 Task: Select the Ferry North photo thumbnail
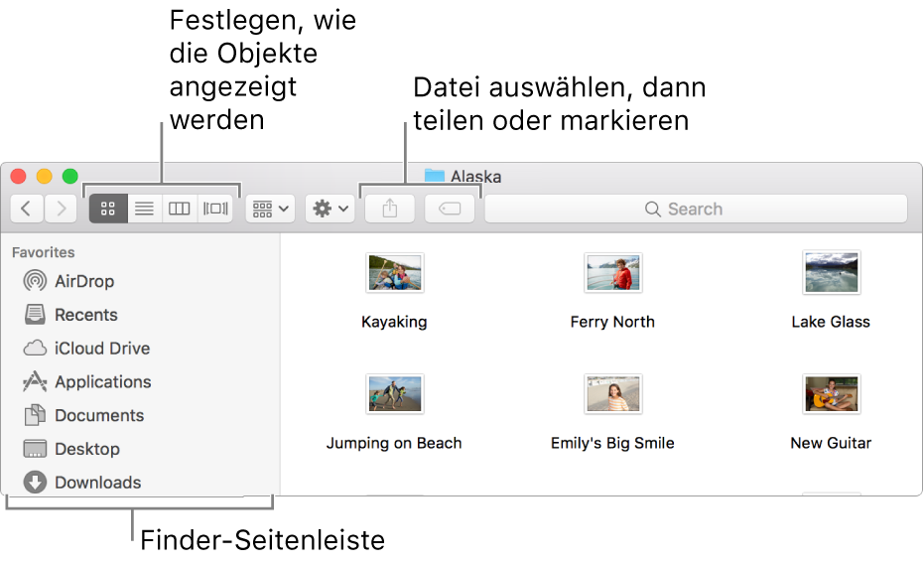[613, 272]
